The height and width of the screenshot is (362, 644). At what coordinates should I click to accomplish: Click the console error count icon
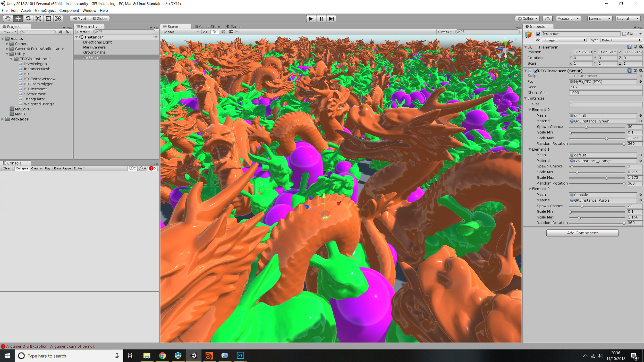pos(153,168)
